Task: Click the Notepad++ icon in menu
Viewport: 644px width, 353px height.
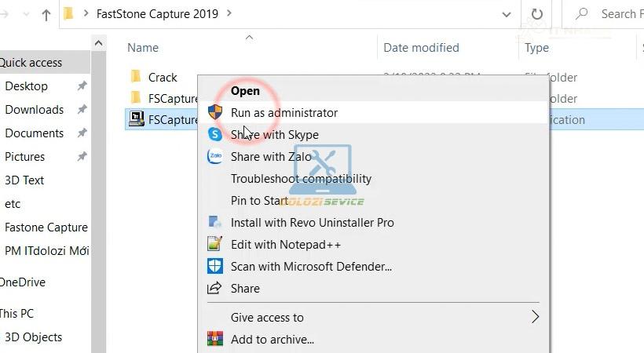Action: click(214, 244)
